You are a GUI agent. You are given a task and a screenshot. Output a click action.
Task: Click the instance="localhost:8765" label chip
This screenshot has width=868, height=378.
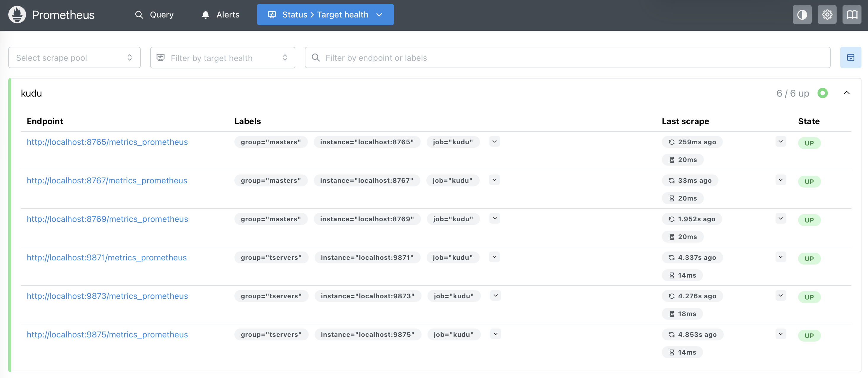coord(367,142)
